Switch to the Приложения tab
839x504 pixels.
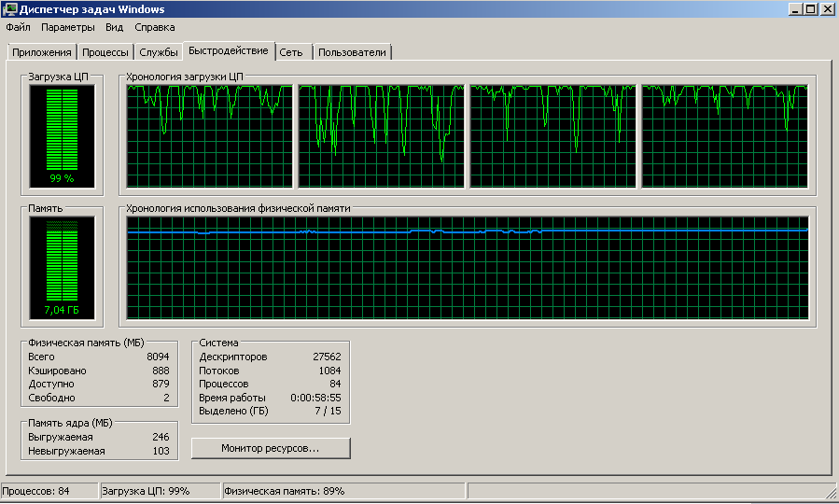click(42, 52)
